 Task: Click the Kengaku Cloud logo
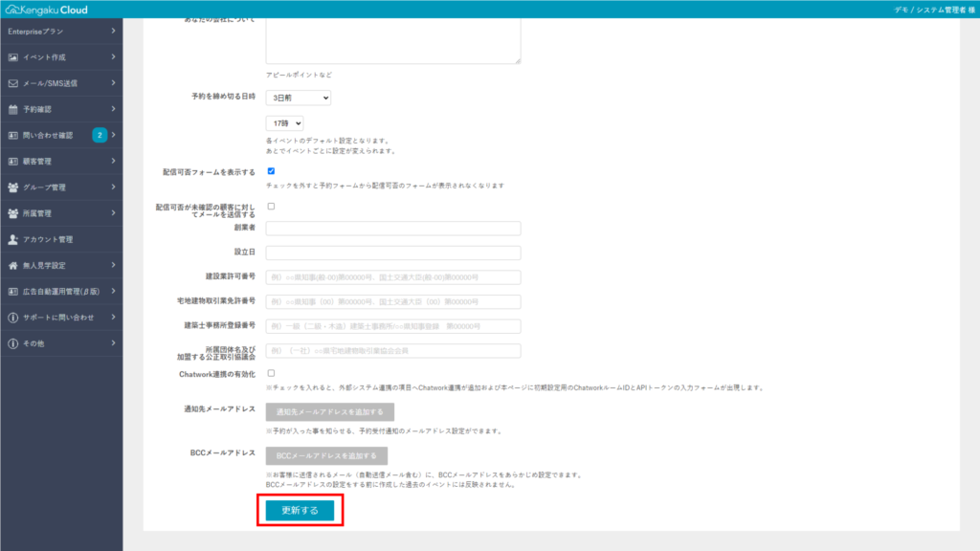coord(47,10)
